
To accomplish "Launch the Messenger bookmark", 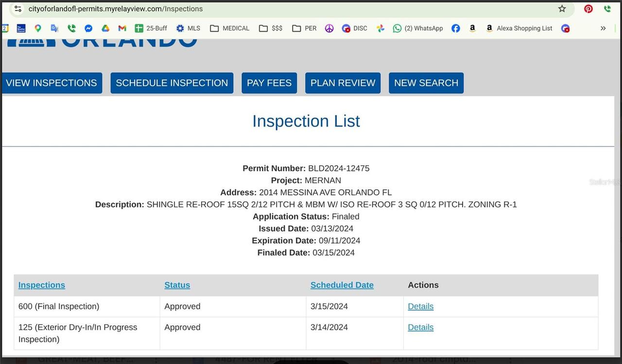I will (x=88, y=28).
